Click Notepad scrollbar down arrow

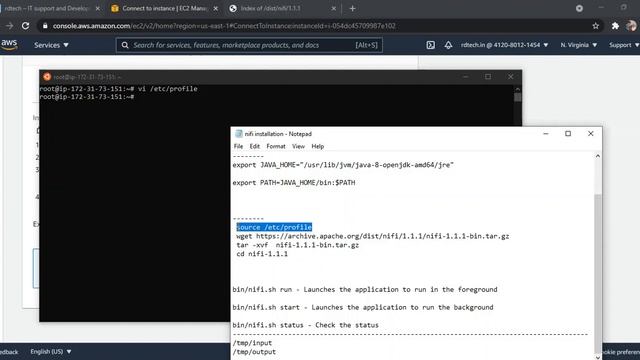coord(598,357)
